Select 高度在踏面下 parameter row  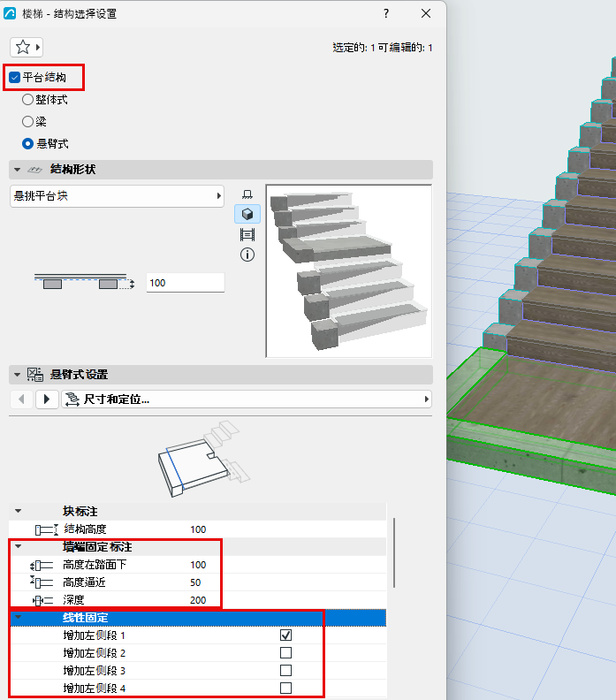click(197, 565)
